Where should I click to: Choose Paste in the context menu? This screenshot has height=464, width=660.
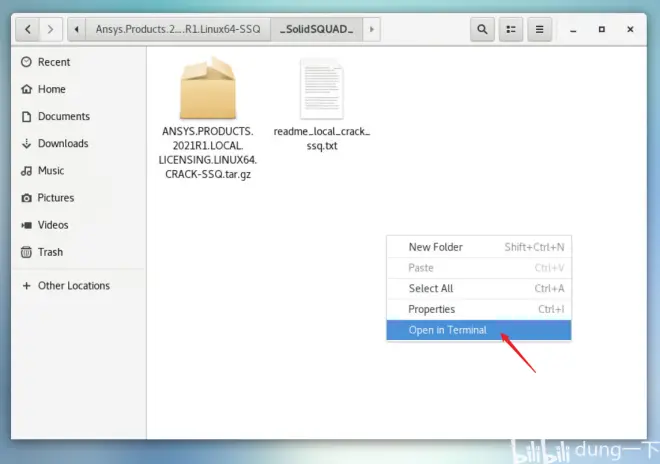point(479,268)
